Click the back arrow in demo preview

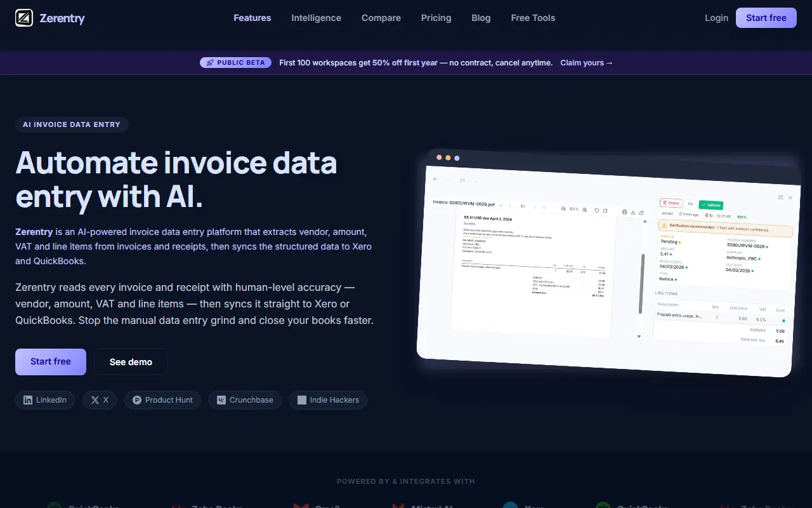435,179
